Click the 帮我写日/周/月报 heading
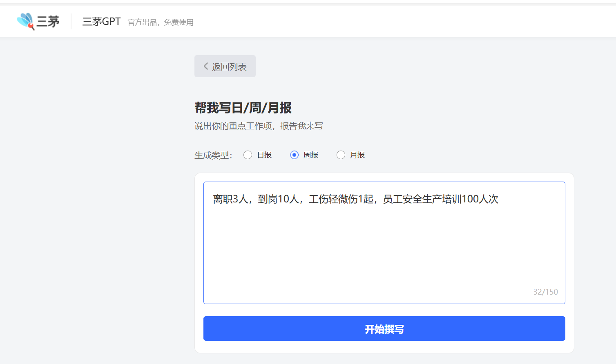The image size is (616, 364). point(243,108)
